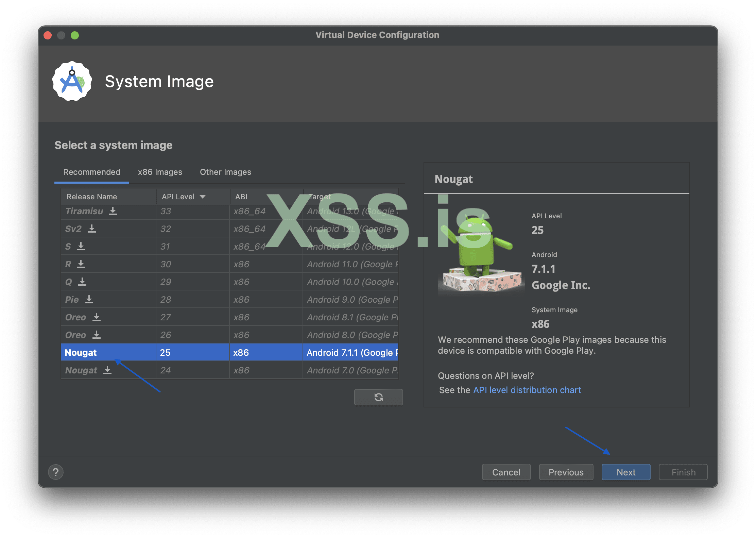Image resolution: width=756 pixels, height=538 pixels.
Task: Open the API level distribution chart link
Action: click(x=527, y=390)
